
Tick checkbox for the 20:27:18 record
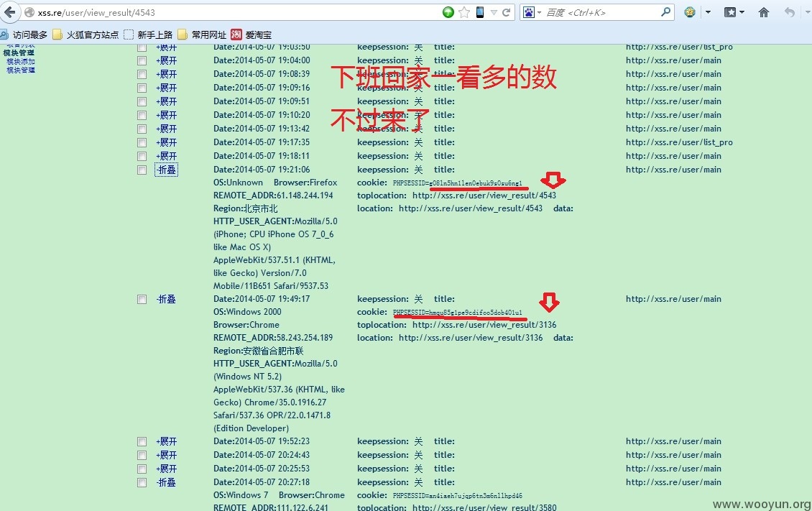point(142,482)
